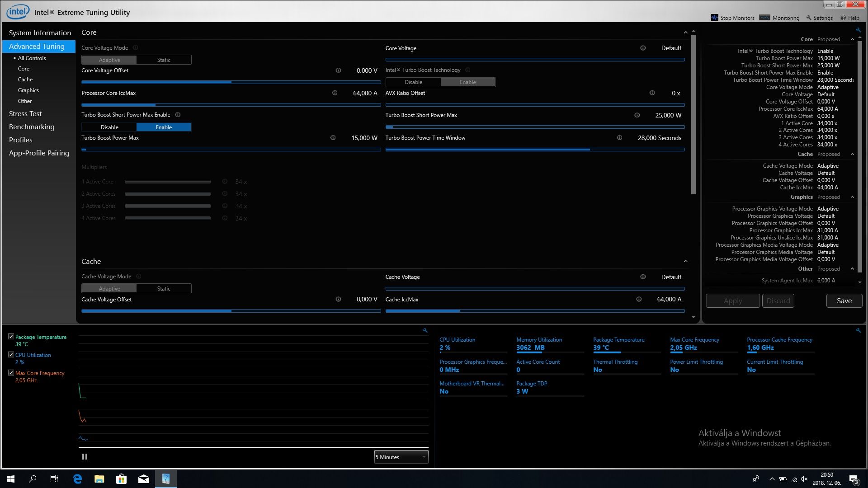
Task: Click info icon for Cache Voltage Mode
Action: pos(139,277)
